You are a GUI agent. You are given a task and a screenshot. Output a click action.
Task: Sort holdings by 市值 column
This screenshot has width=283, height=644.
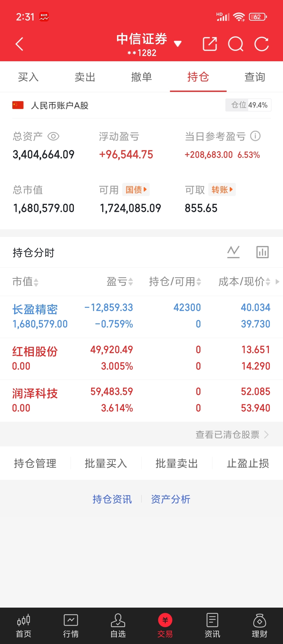pyautogui.click(x=25, y=282)
